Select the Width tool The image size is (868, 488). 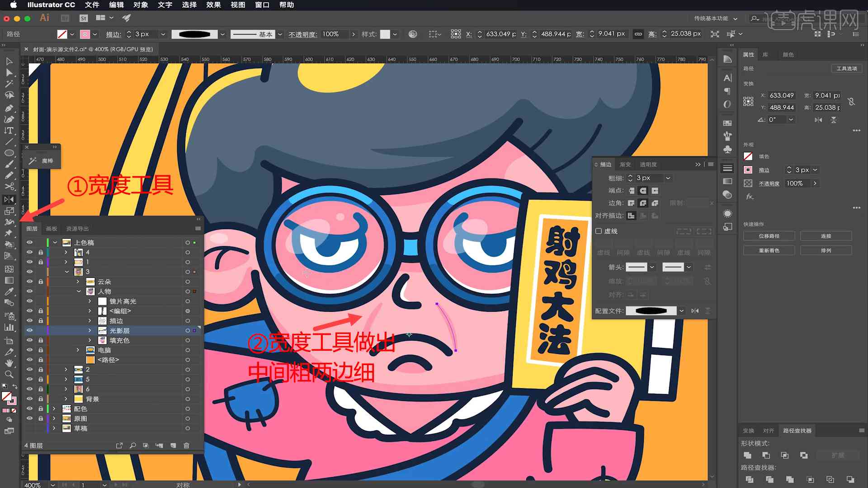click(x=9, y=222)
